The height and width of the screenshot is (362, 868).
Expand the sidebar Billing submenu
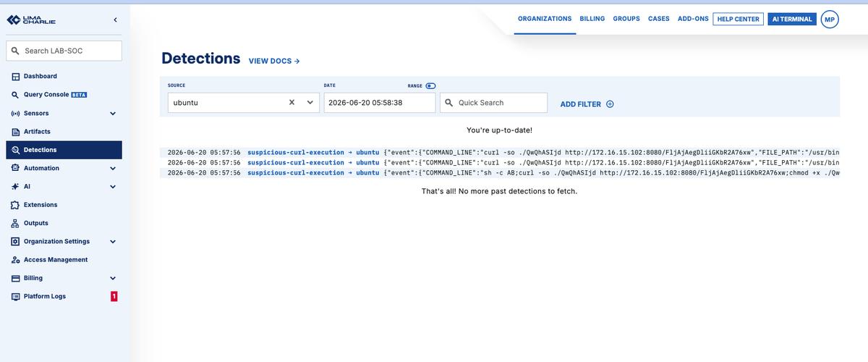pos(112,278)
